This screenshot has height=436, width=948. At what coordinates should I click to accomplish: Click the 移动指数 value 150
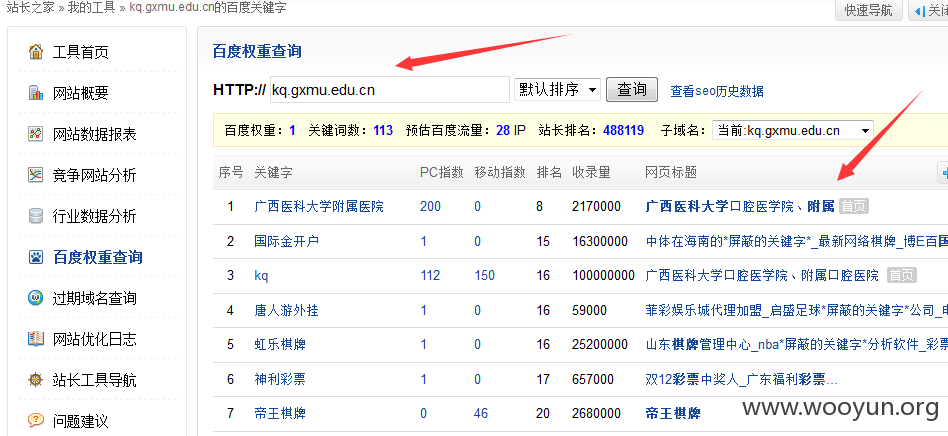coord(484,276)
